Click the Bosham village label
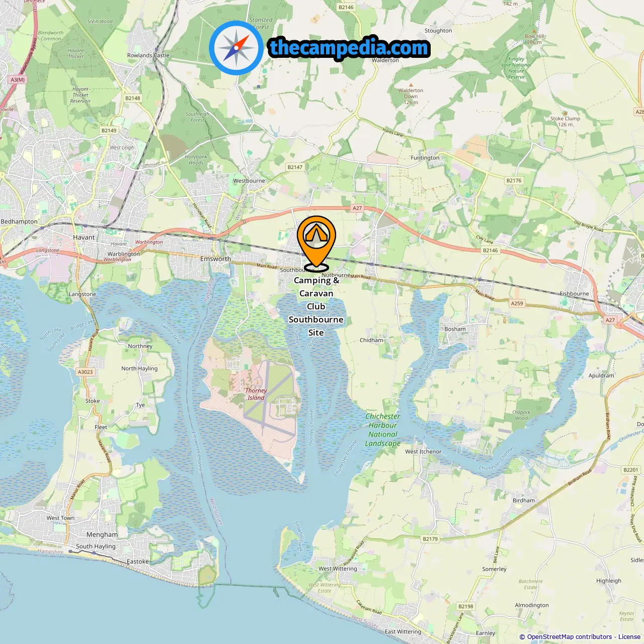This screenshot has width=644, height=644. [455, 329]
